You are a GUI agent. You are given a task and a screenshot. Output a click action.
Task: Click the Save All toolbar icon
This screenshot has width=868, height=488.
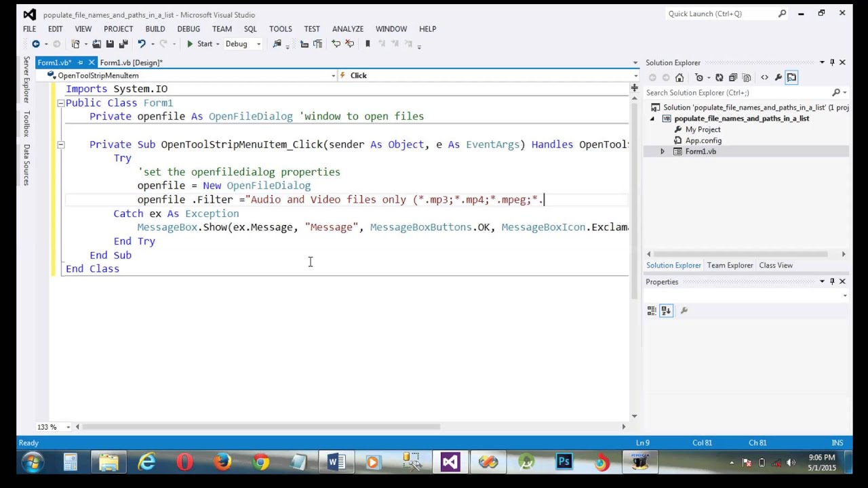(123, 44)
